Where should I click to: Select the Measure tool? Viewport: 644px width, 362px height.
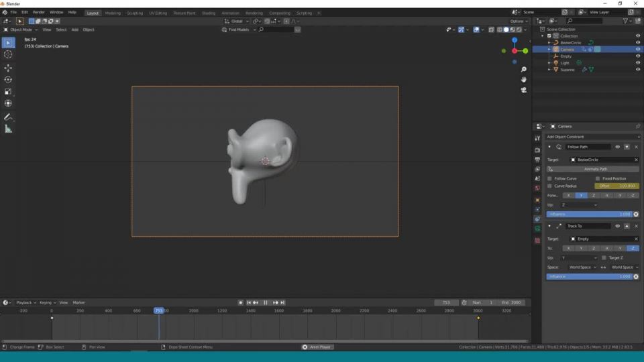click(8, 129)
